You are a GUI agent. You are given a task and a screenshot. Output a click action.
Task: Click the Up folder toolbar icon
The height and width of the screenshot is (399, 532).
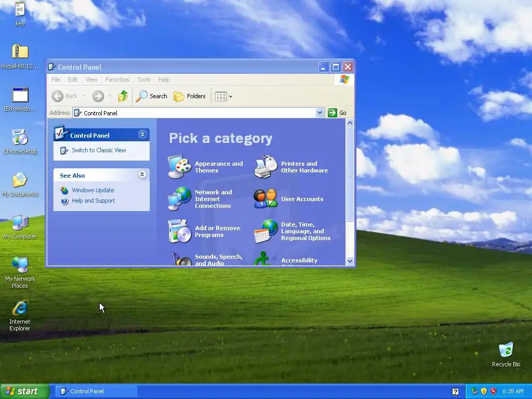pyautogui.click(x=123, y=96)
